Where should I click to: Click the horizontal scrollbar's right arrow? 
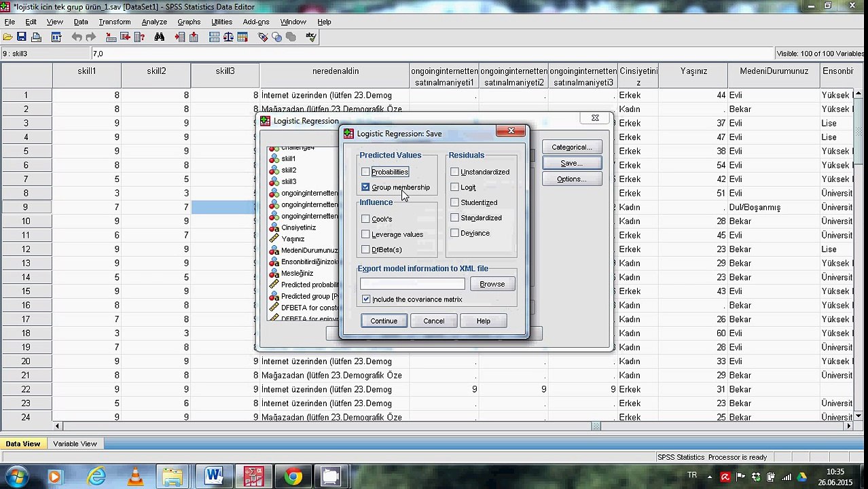tap(848, 426)
